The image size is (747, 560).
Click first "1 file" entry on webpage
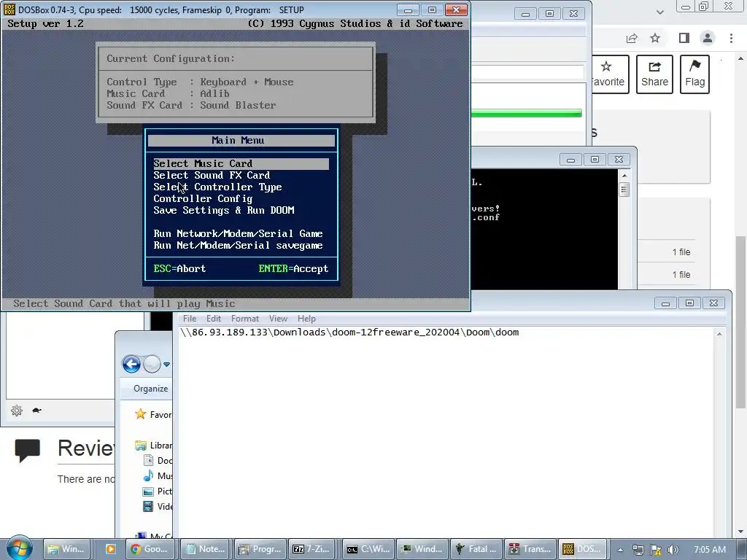coord(681,252)
